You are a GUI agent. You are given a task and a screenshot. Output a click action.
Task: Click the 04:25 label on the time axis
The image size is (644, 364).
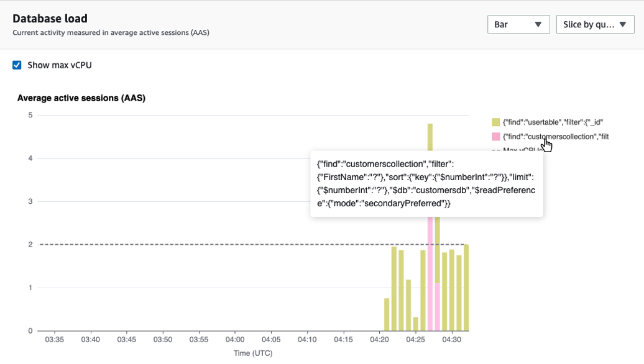[x=415, y=340]
